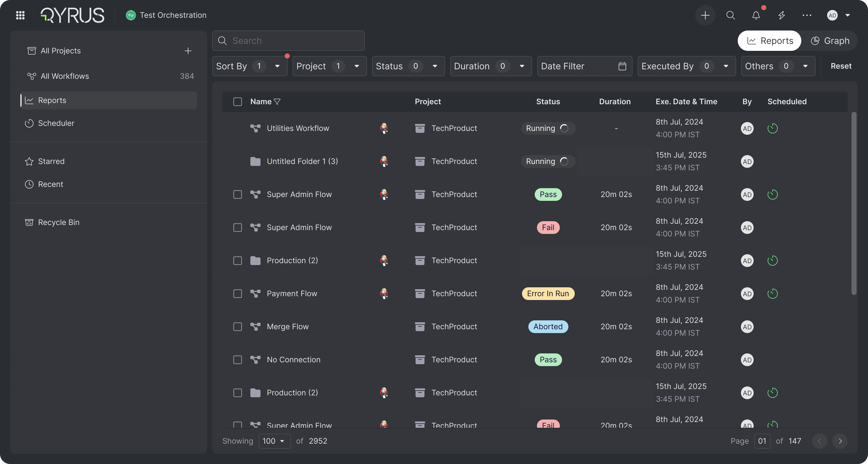Click the lightning bolt icon

pyautogui.click(x=781, y=15)
